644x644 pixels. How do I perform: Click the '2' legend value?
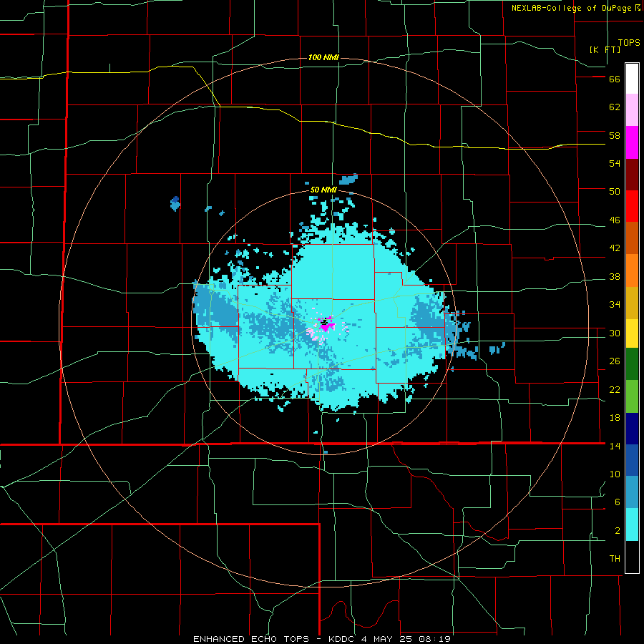[x=618, y=531]
